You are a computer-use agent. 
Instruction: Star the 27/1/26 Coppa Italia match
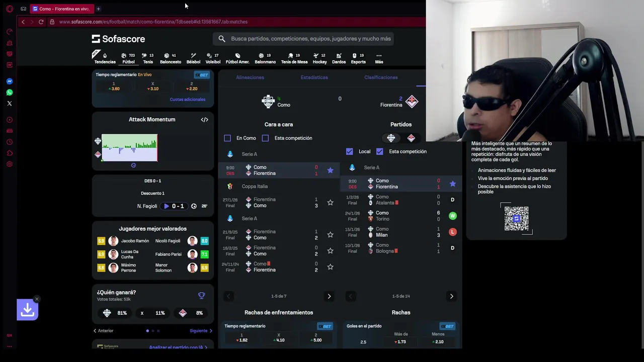[330, 203]
